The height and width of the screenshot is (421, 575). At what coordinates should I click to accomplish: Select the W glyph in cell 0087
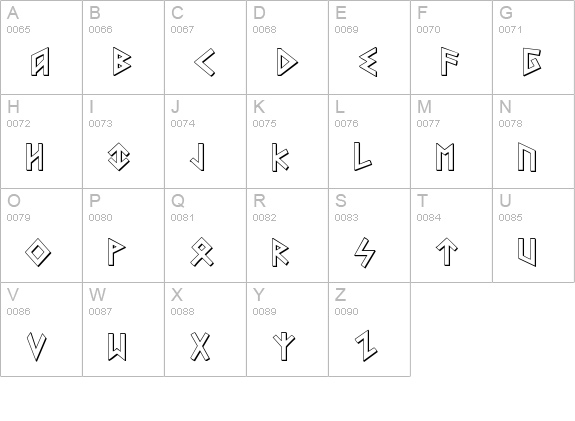tap(117, 347)
